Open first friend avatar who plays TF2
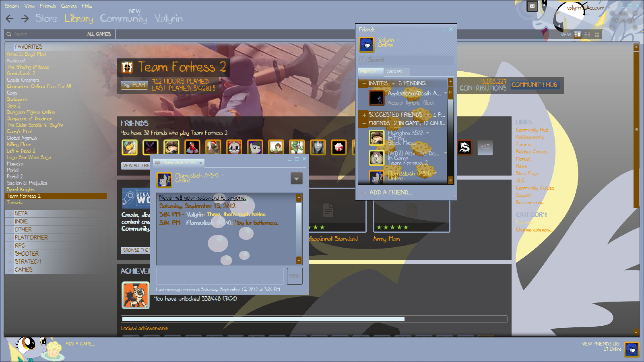644x362 pixels. coord(130,147)
